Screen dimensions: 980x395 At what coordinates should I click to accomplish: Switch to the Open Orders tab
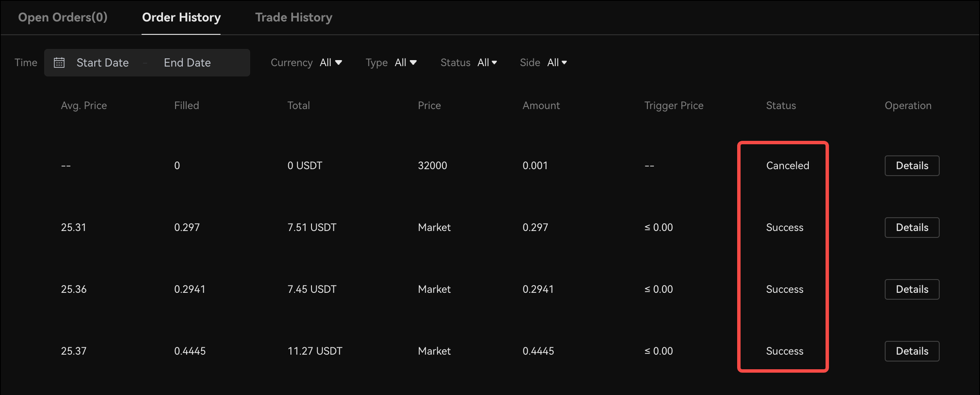[63, 18]
